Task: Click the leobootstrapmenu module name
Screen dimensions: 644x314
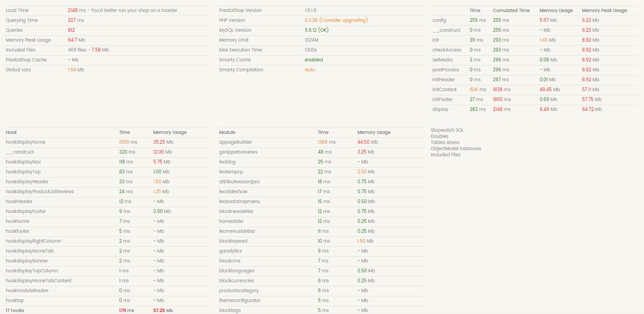Action: click(239, 201)
